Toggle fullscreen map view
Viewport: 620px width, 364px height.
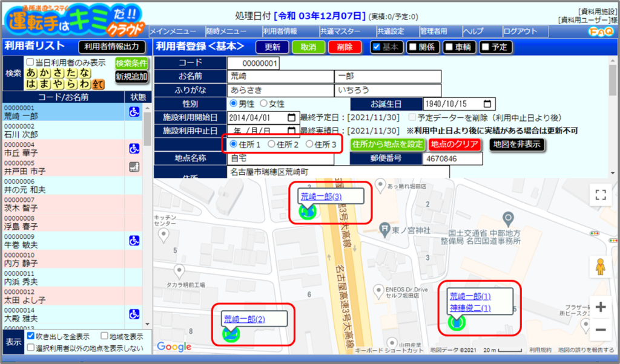(601, 195)
